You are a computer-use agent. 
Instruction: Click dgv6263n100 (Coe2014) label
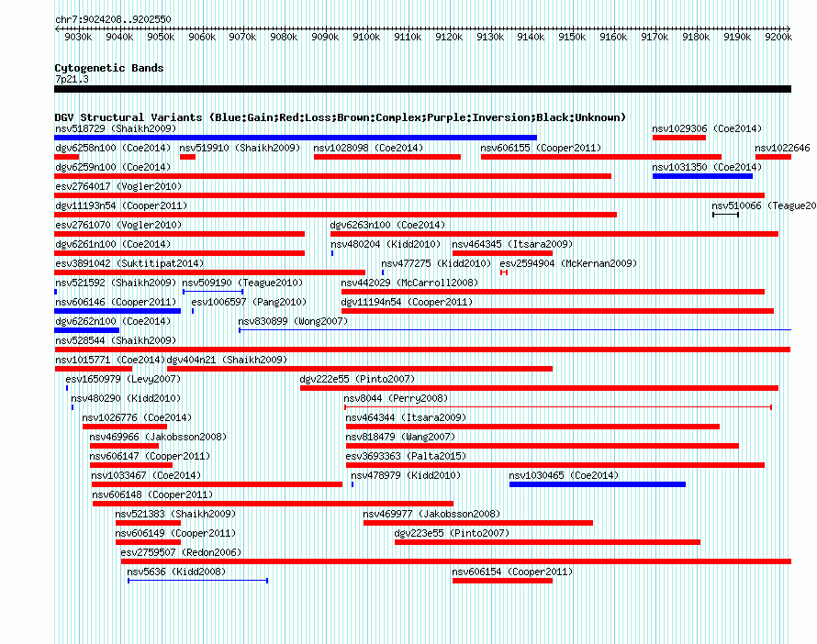click(x=387, y=225)
